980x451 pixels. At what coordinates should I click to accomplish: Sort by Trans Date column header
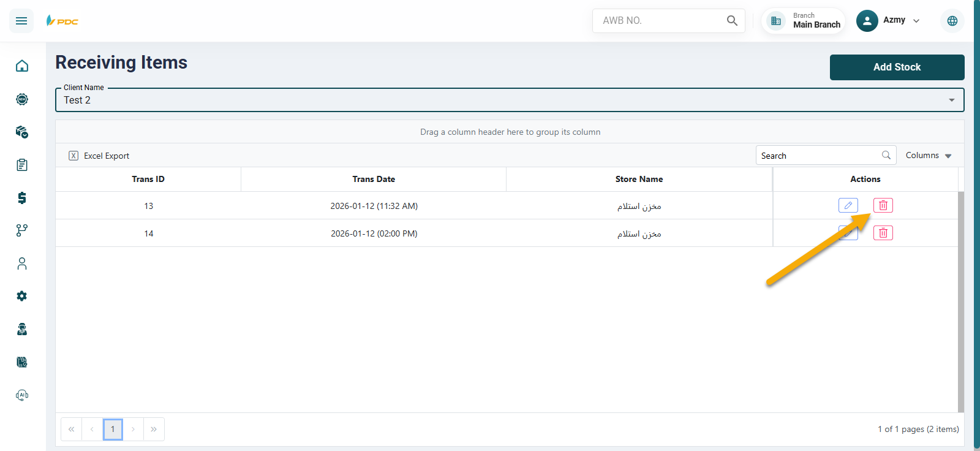point(374,180)
